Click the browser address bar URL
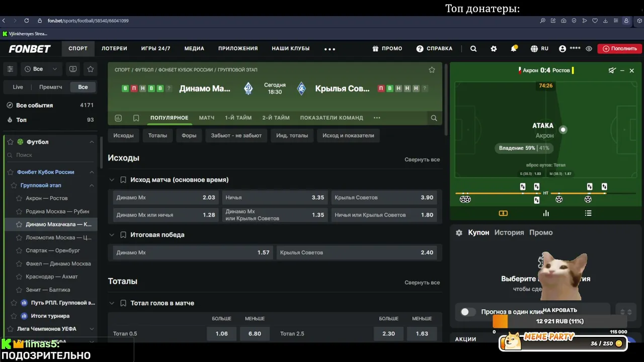Image resolution: width=644 pixels, height=362 pixels. (88, 21)
